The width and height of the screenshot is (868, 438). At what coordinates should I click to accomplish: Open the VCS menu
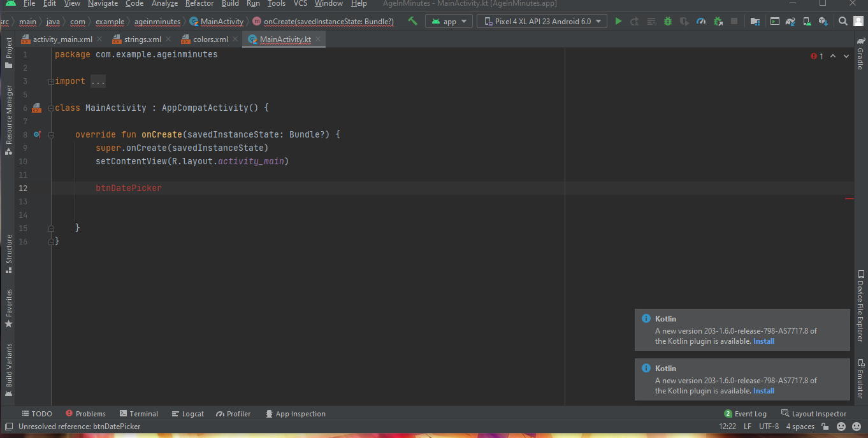click(300, 4)
